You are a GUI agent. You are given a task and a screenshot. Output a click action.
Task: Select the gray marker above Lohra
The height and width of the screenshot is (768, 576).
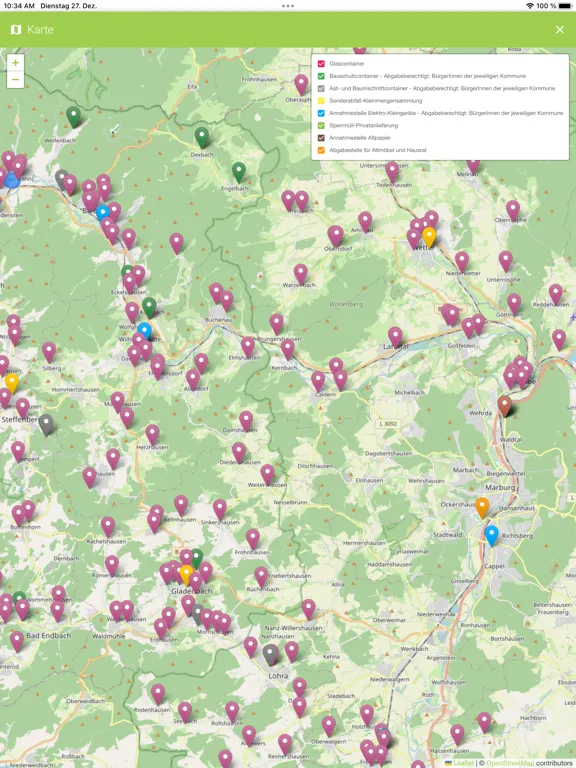click(x=270, y=654)
